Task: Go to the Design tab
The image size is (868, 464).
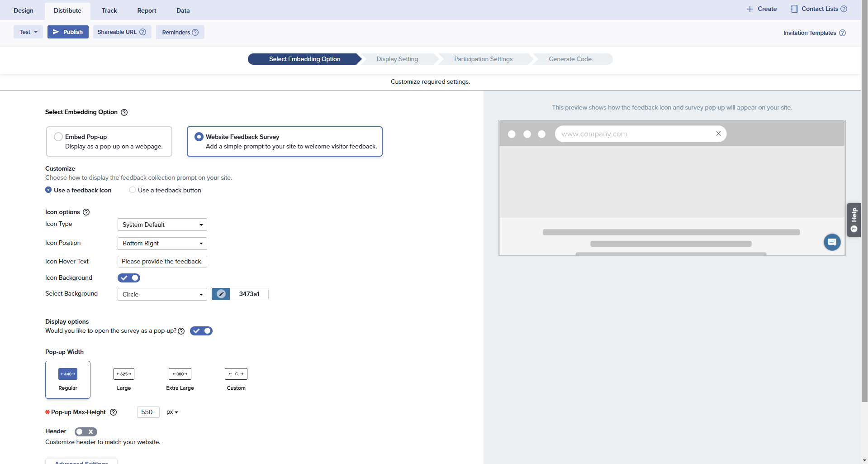Action: coord(24,10)
